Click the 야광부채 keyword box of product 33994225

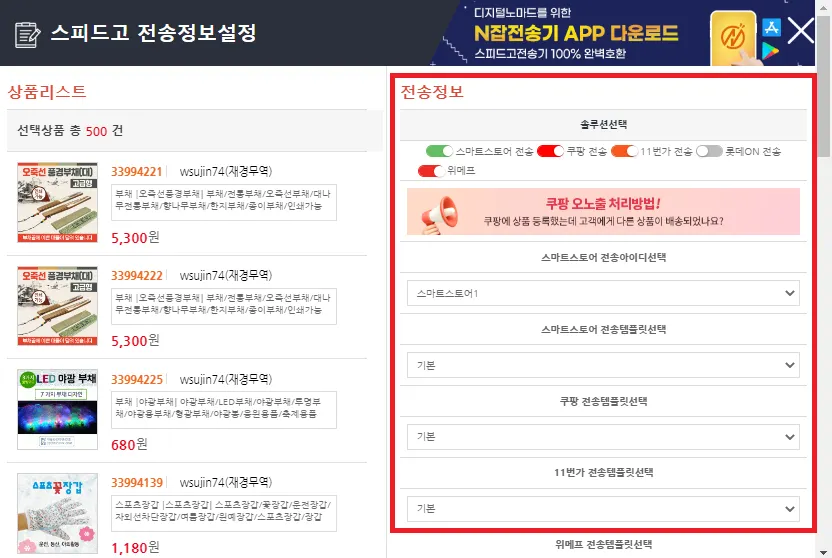point(224,410)
